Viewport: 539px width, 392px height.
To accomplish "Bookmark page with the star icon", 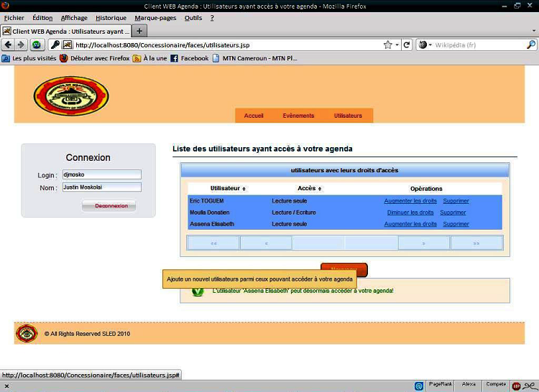I will click(388, 45).
